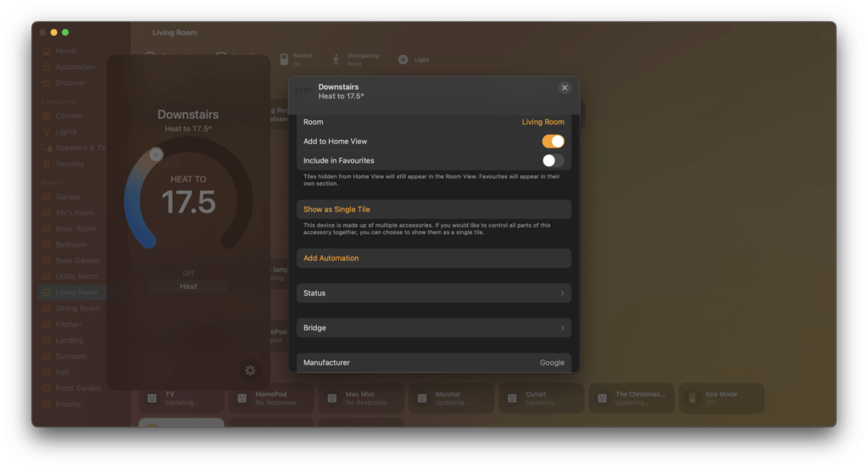
Task: Close the Downstairs settings dialog
Action: click(x=565, y=87)
